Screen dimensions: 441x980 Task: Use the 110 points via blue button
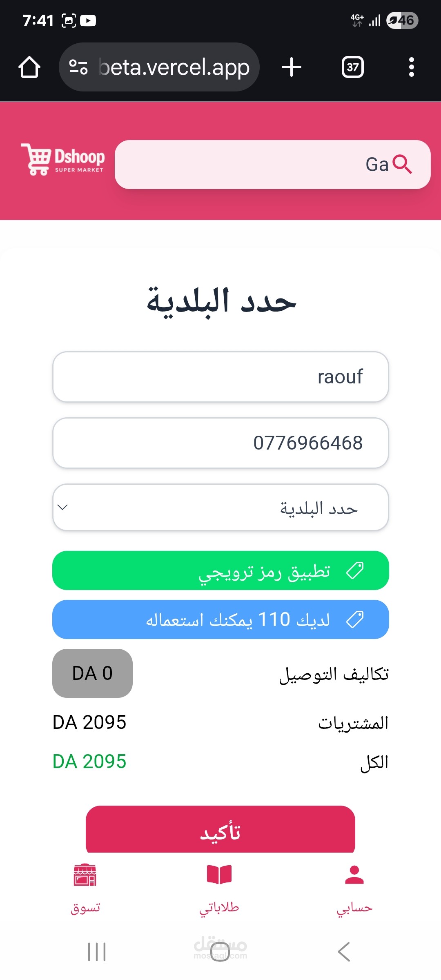click(220, 619)
